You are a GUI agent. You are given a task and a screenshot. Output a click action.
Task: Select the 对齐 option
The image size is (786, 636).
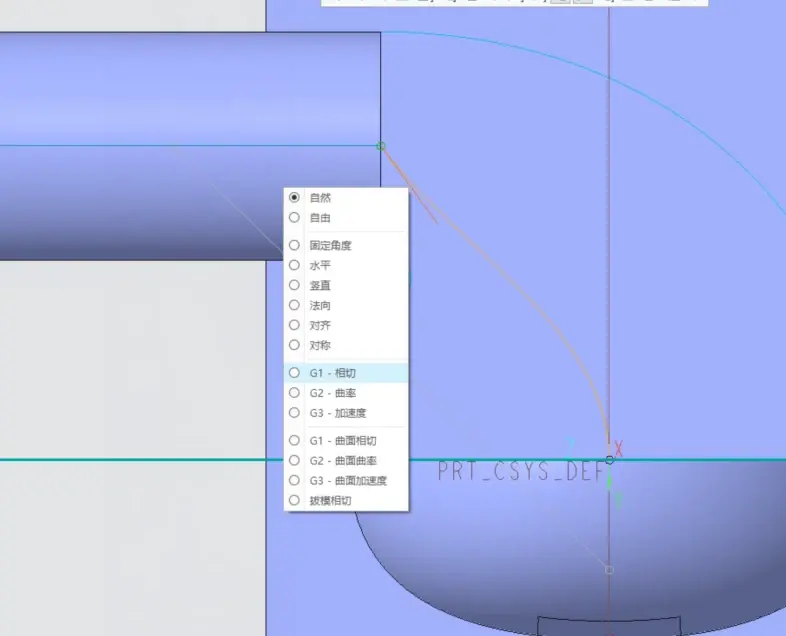tap(346, 325)
